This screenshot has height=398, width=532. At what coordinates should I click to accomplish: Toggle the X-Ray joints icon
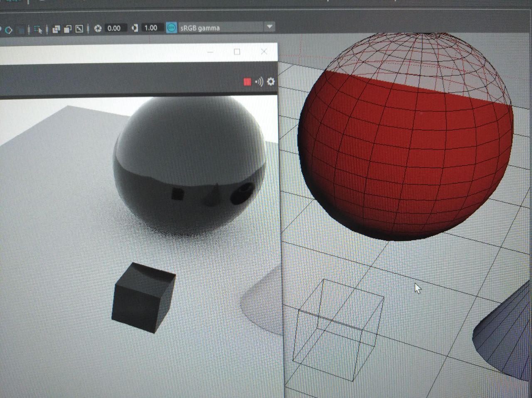(79, 29)
